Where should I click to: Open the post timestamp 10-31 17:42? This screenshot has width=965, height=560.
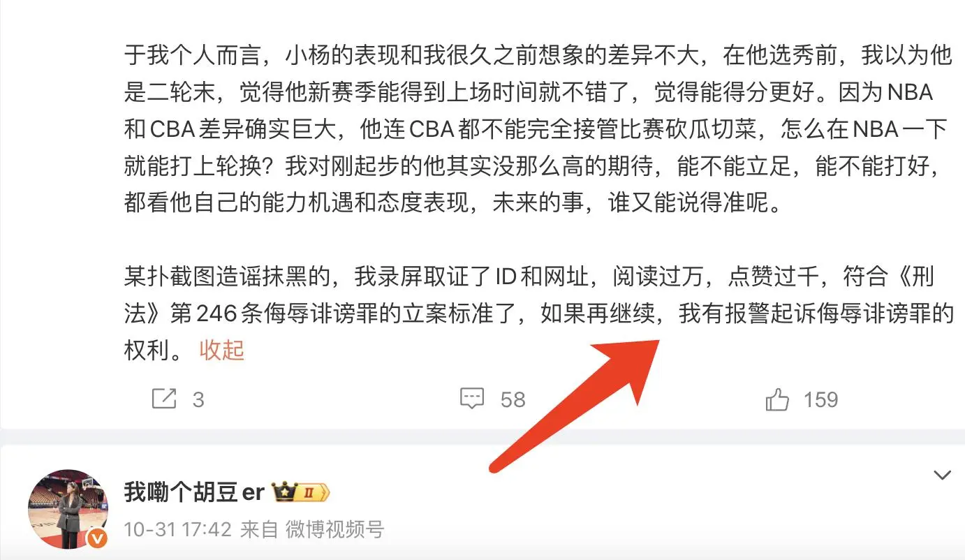(x=177, y=529)
